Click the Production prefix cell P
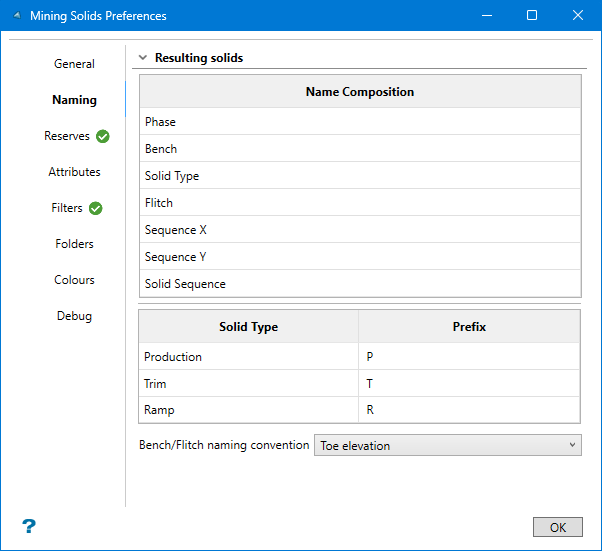Screen dimensions: 602x551 coord(468,357)
